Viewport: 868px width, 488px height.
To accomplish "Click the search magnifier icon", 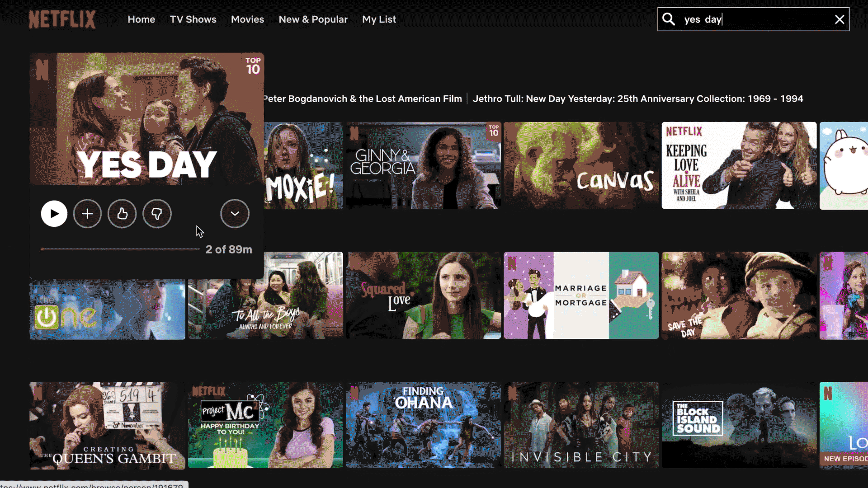I will [669, 19].
